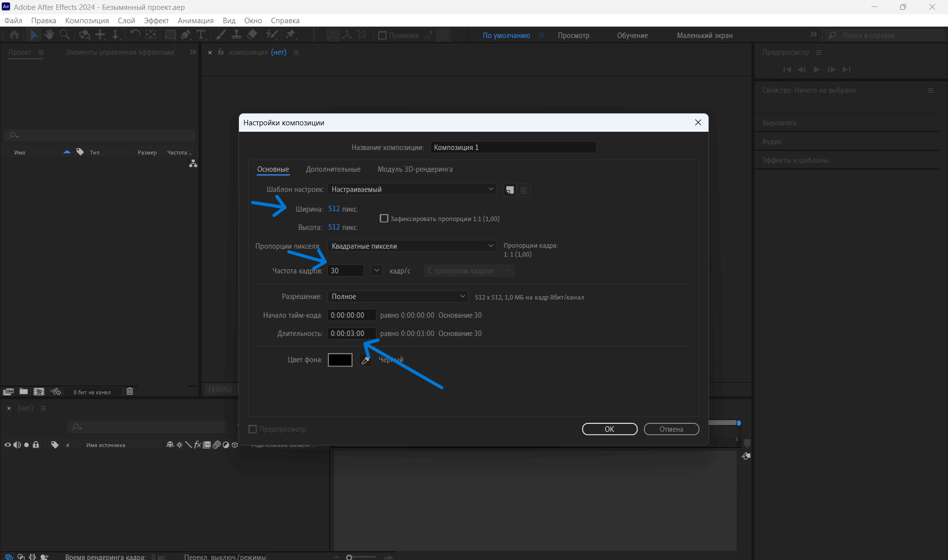Click the lock icon on composition tab
This screenshot has width=948, height=560.
[x=221, y=52]
